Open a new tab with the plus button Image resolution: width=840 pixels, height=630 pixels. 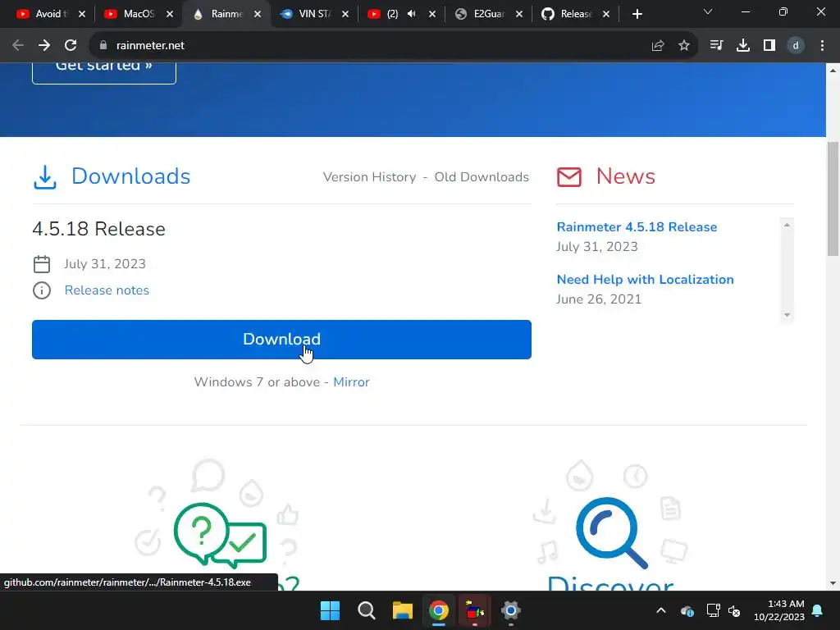click(x=637, y=14)
